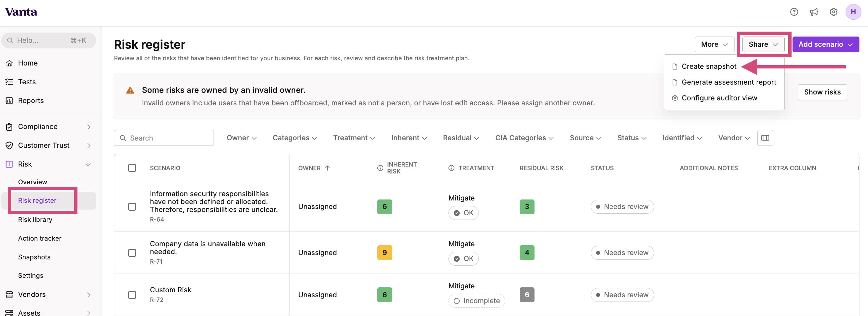Click the Show risks button
This screenshot has height=316, width=868.
(822, 92)
